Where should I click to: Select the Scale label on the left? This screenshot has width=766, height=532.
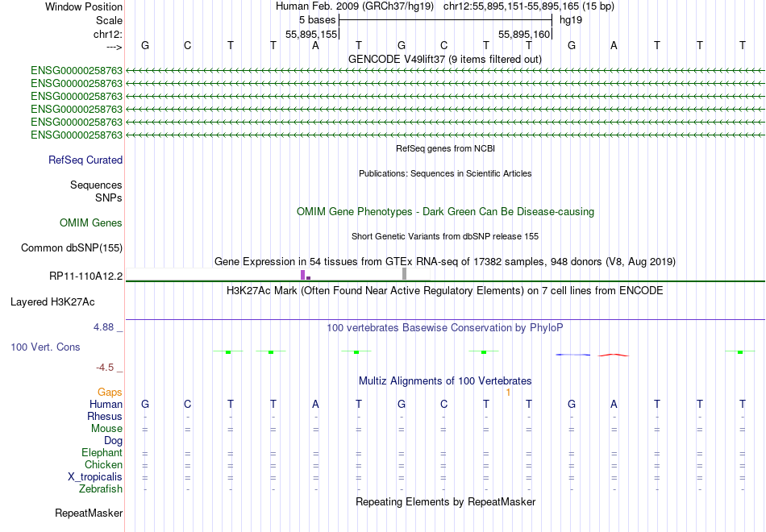109,20
